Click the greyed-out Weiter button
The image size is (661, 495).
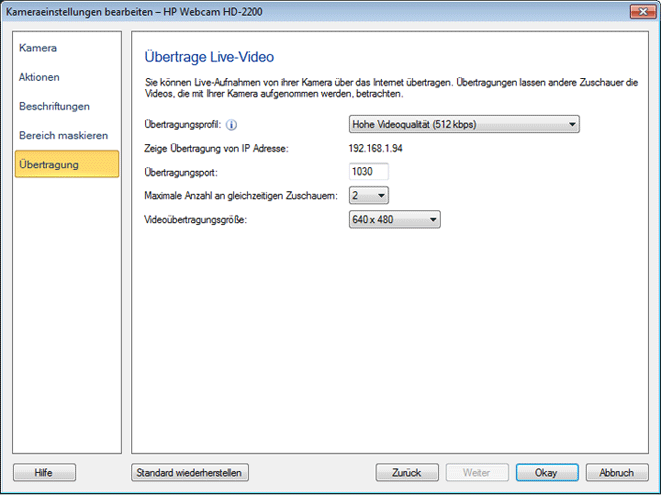pos(477,473)
